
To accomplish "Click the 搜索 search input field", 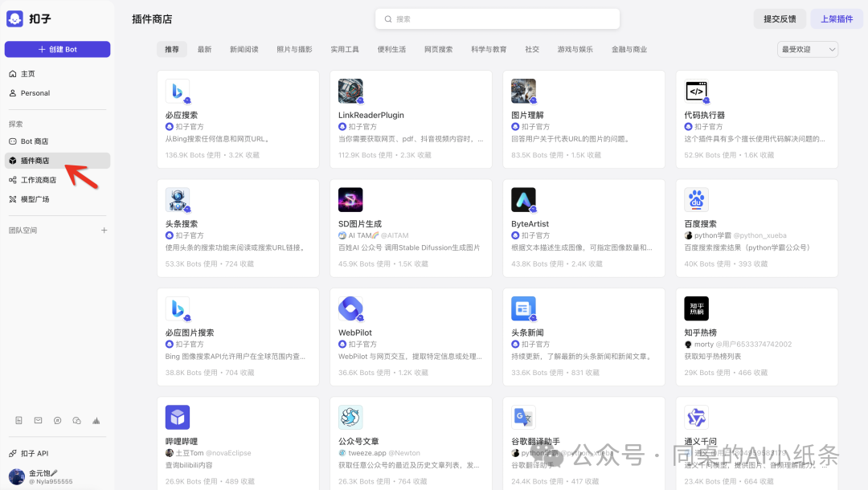I will pos(497,18).
